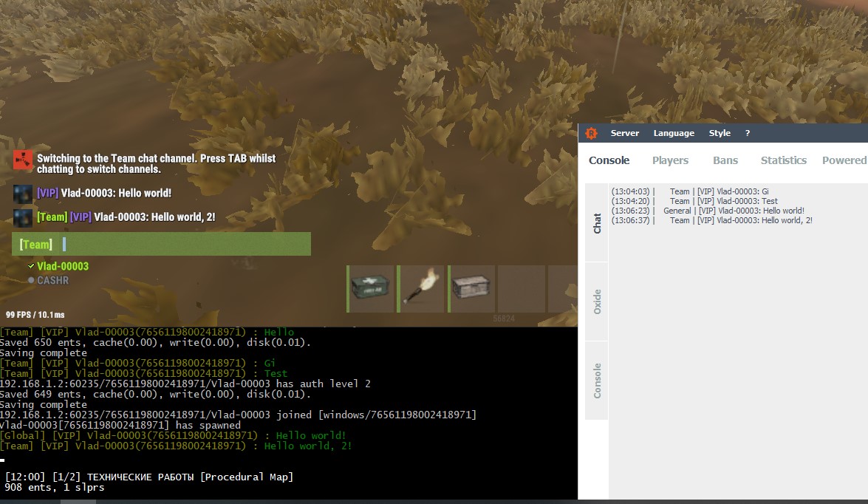Select the vertical Console side tab
Viewport: 868px width, 504px height.
pyautogui.click(x=597, y=381)
